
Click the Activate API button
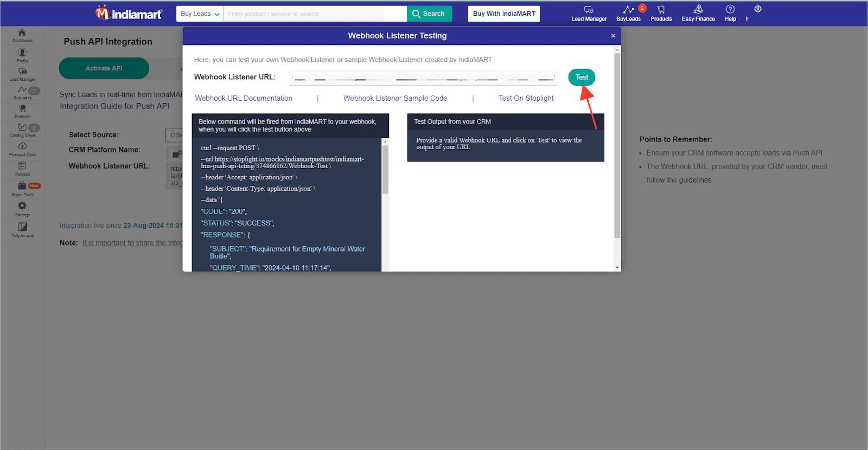104,68
